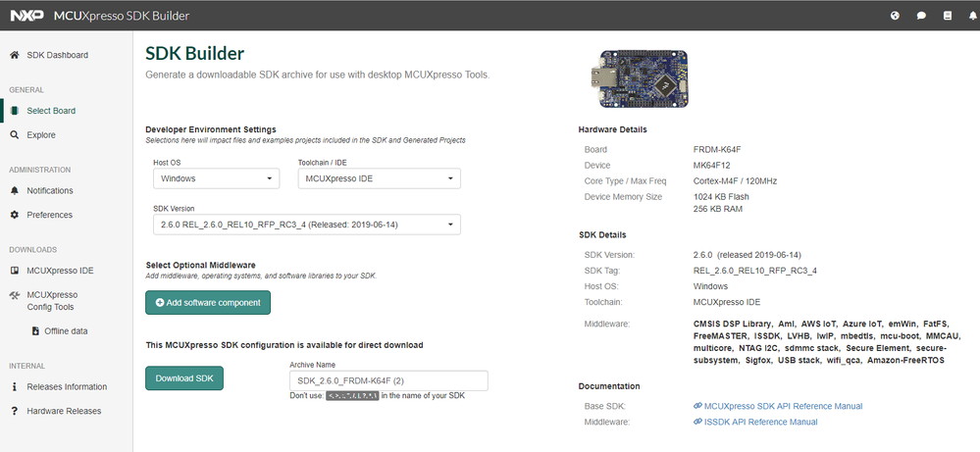This screenshot has height=452, width=980.
Task: Click the question mark icon beside Hardware Releases
Action: [x=15, y=411]
